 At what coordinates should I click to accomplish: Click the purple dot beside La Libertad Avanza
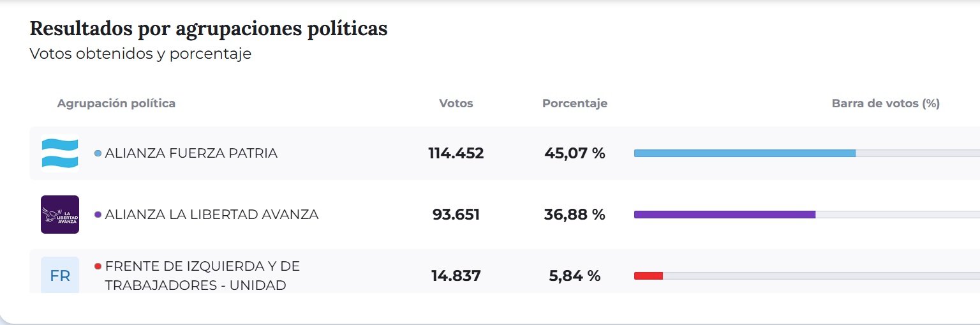tap(98, 215)
